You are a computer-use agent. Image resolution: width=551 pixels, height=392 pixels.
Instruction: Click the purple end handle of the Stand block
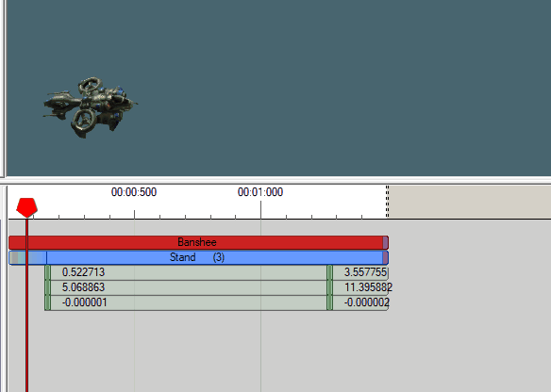(386, 257)
